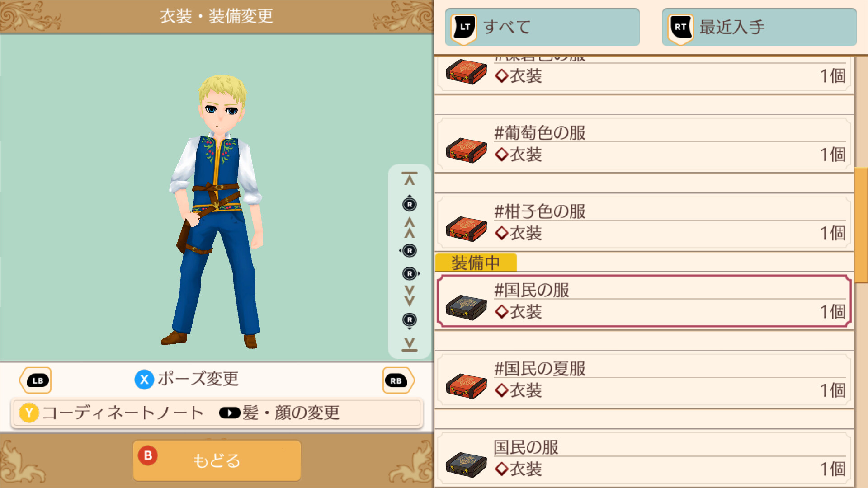Click the RB shoulder button icon
Screen dimensions: 868x488
pyautogui.click(x=398, y=380)
